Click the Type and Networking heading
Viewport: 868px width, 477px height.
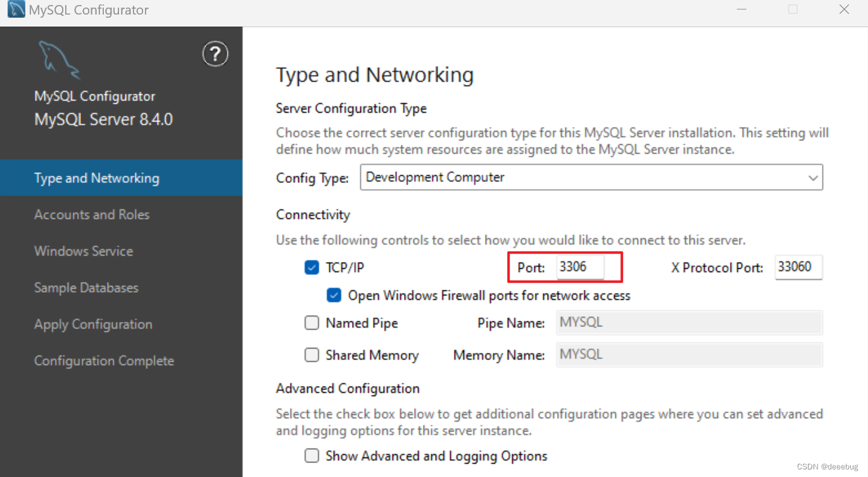375,75
